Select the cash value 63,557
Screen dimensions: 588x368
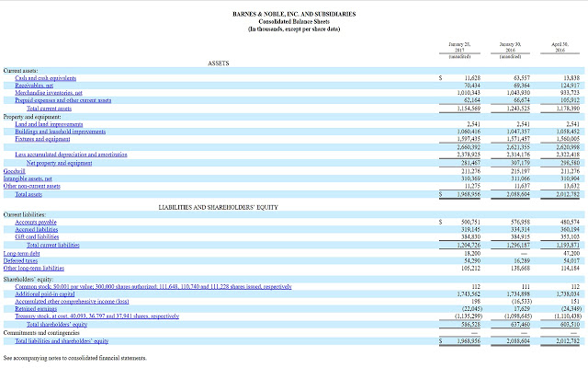(522, 78)
